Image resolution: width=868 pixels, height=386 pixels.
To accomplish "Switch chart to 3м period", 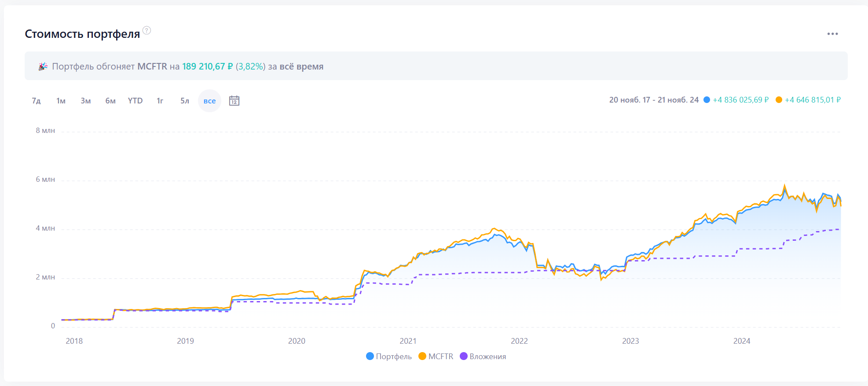I will pos(86,101).
